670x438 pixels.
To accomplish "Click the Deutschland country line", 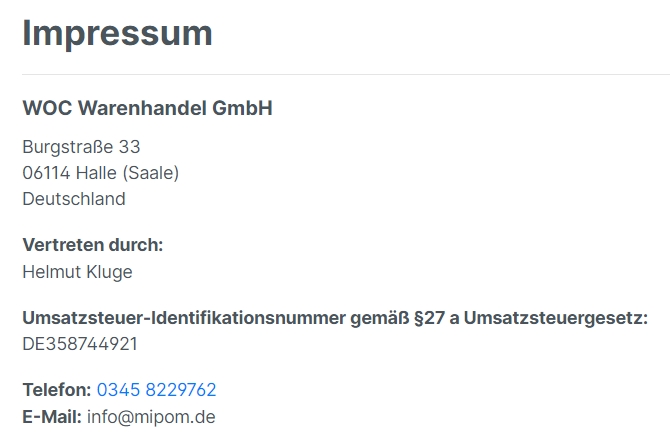I will point(74,199).
